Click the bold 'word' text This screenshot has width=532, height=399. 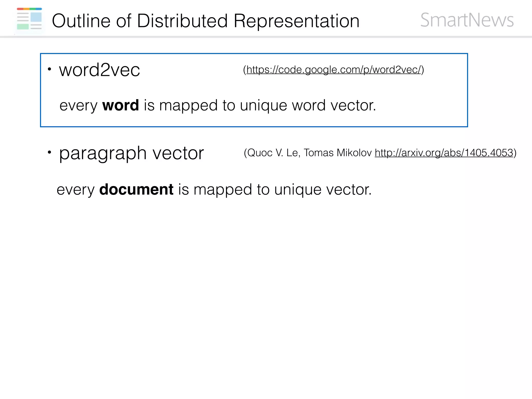(x=121, y=105)
